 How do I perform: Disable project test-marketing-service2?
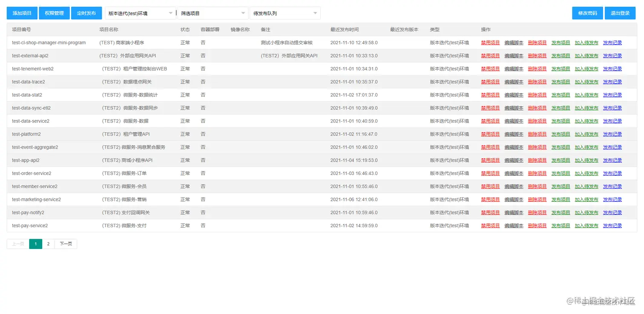pos(490,200)
